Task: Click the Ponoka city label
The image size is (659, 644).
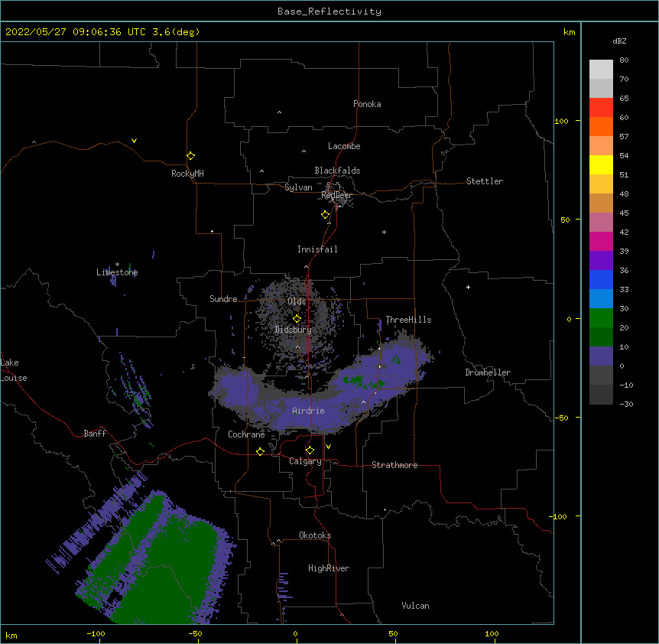Action: 367,104
